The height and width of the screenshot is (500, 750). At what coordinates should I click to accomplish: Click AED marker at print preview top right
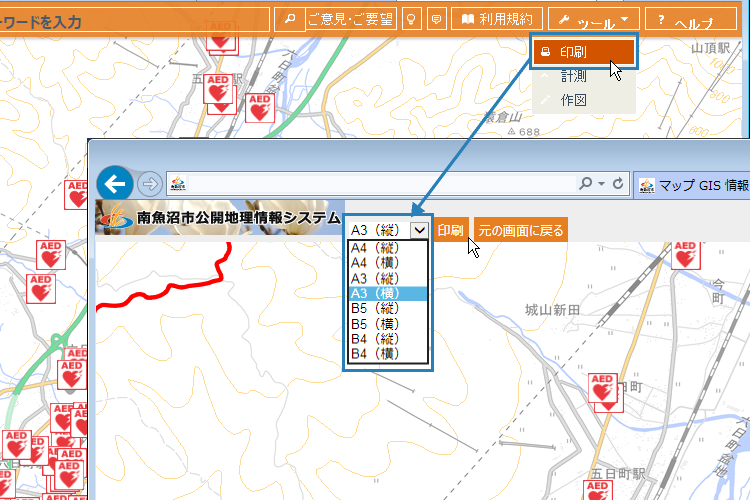click(x=685, y=255)
